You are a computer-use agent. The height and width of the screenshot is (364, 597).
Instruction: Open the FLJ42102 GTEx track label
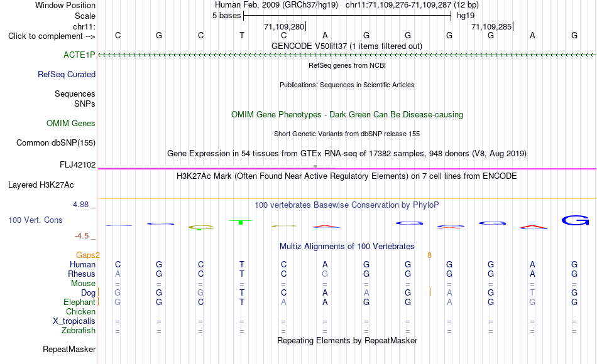pos(77,164)
